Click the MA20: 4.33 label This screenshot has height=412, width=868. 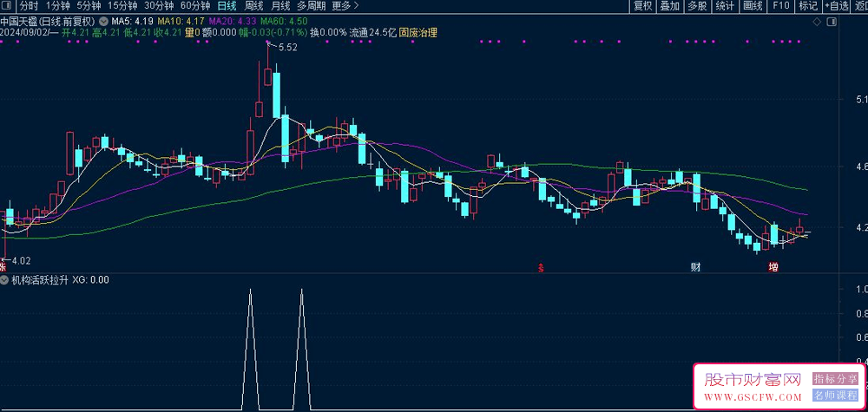(x=233, y=22)
